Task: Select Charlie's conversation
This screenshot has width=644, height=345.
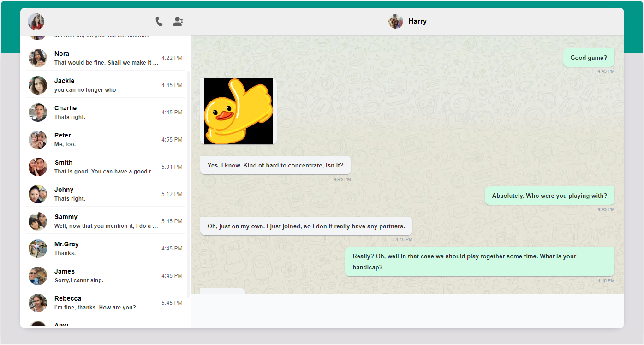Action: click(105, 112)
